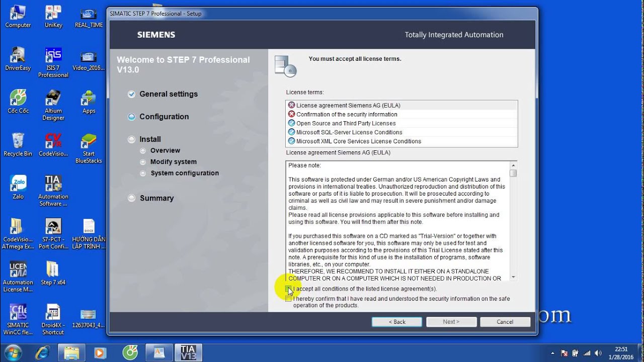Click the license text scroll down arrow
Image resolution: width=644 pixels, height=362 pixels.
(x=513, y=277)
